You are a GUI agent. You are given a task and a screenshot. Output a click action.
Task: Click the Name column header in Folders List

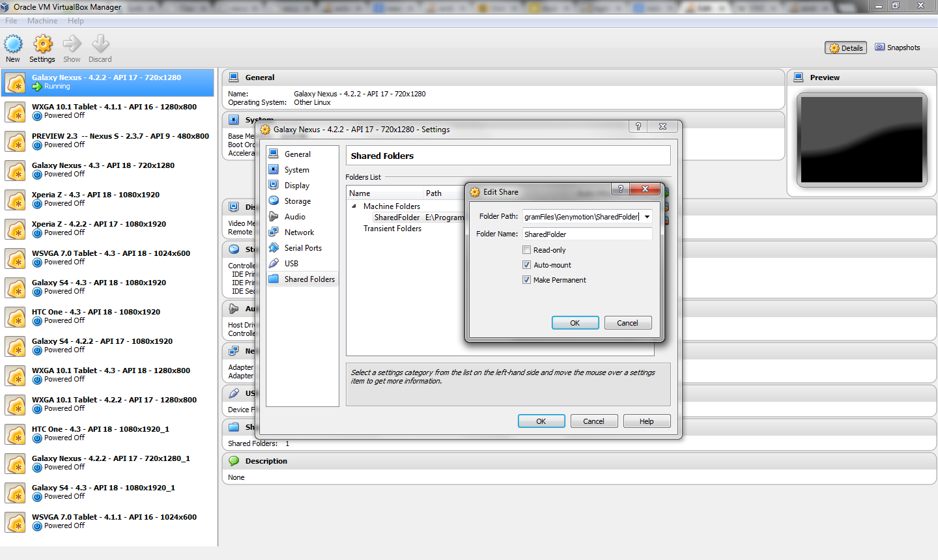click(x=385, y=193)
